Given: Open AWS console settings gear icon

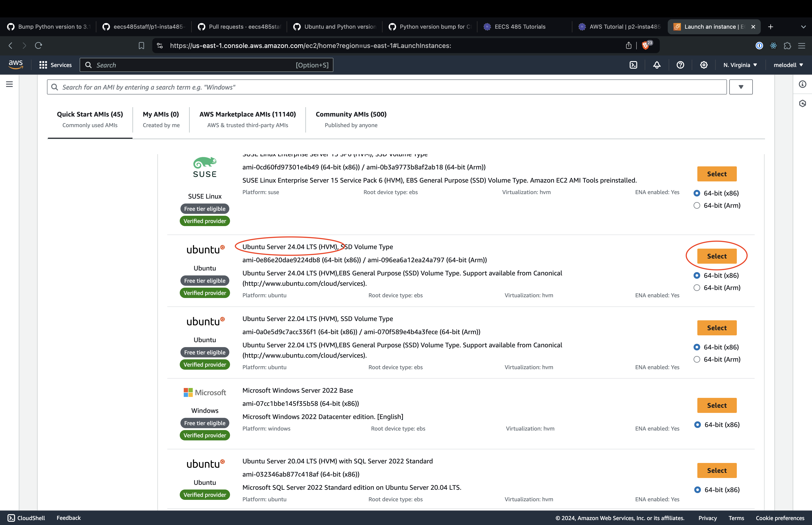Looking at the screenshot, I should point(704,65).
